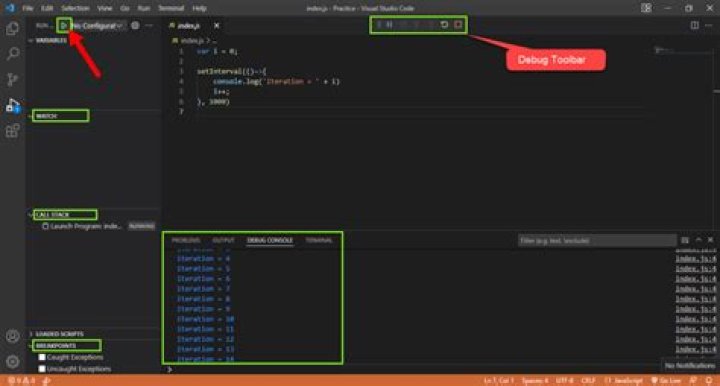The image size is (720, 386).
Task: Switch to the Terminal panel tab
Action: point(319,241)
